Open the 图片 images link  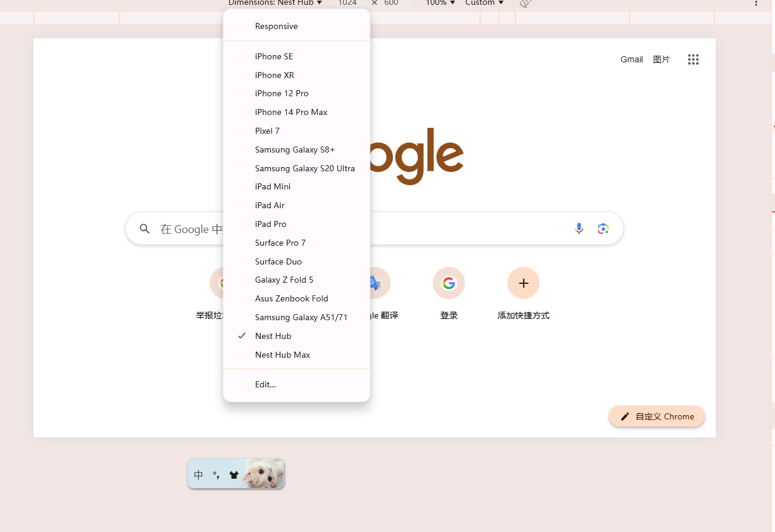661,59
